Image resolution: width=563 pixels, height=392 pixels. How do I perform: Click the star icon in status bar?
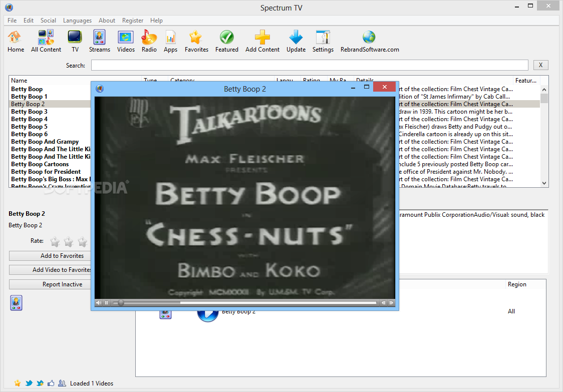click(17, 383)
